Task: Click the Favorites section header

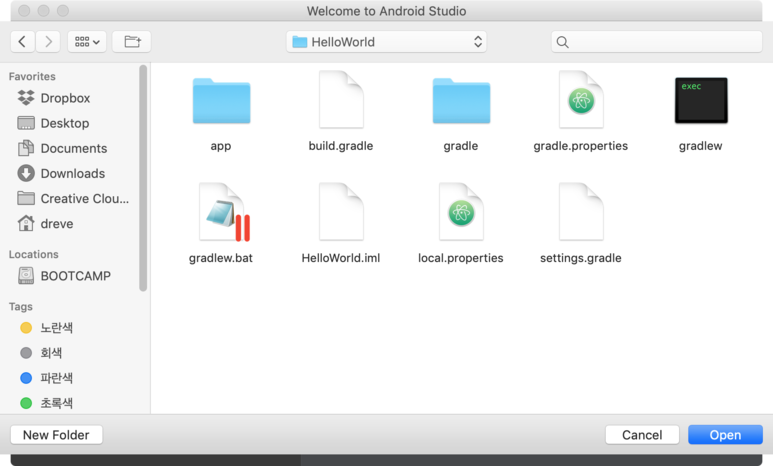Action: [x=32, y=76]
